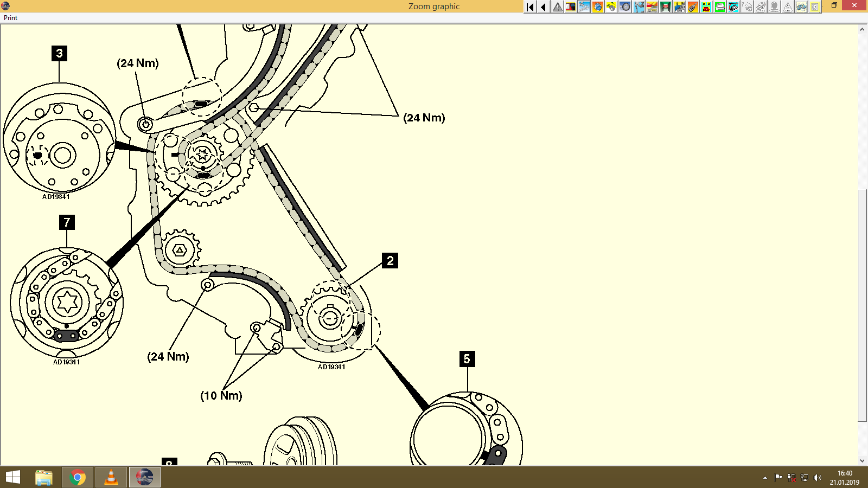Launch Google Chrome from the taskbar
This screenshot has height=488, width=868.
pos(78,478)
